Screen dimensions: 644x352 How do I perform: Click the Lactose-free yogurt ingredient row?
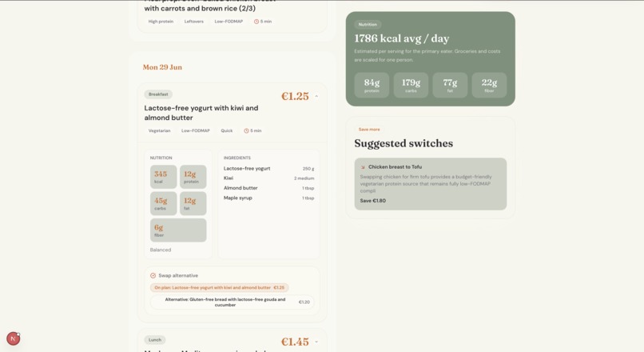click(x=268, y=169)
